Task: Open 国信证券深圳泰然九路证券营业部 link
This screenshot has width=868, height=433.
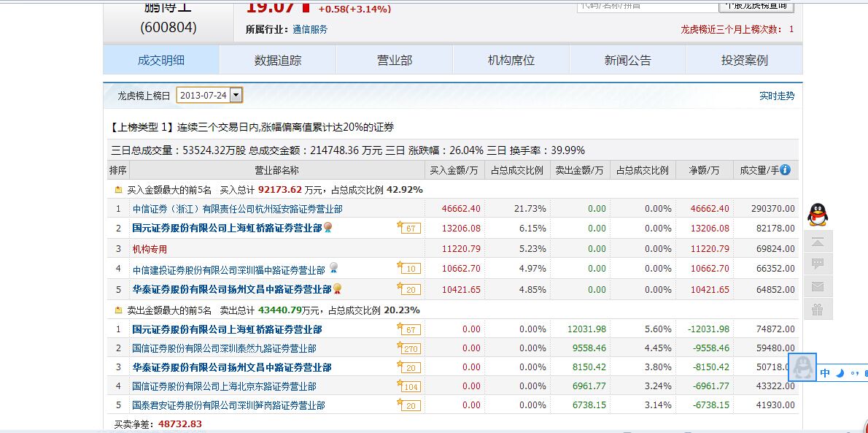Action: point(224,349)
